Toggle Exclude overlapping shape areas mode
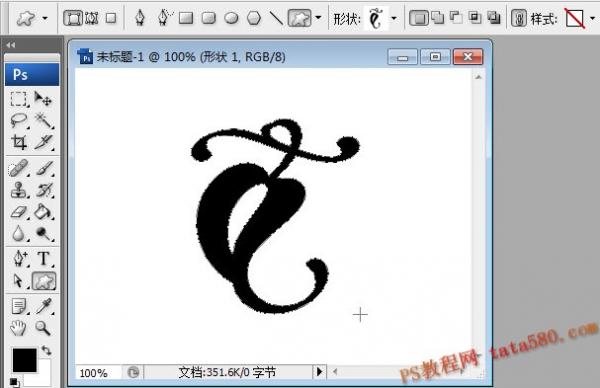 [x=494, y=18]
